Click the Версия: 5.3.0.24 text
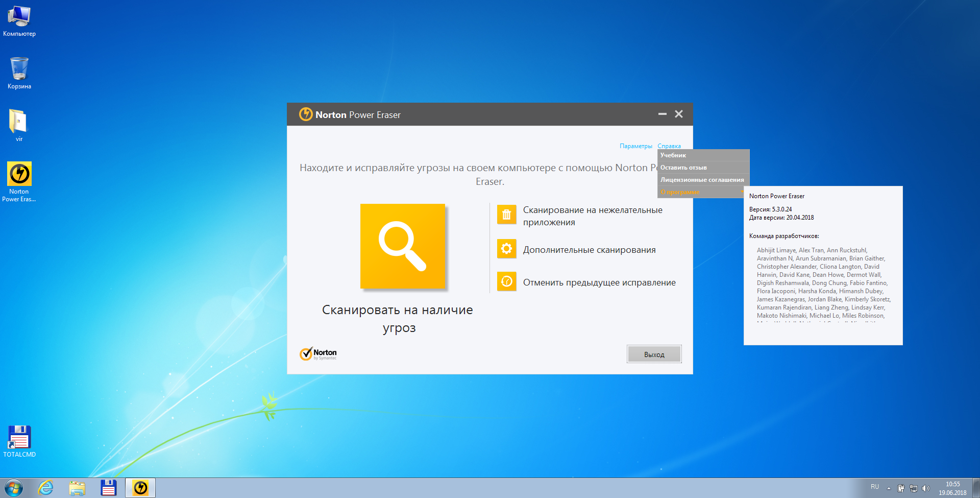The image size is (980, 498). (x=771, y=209)
